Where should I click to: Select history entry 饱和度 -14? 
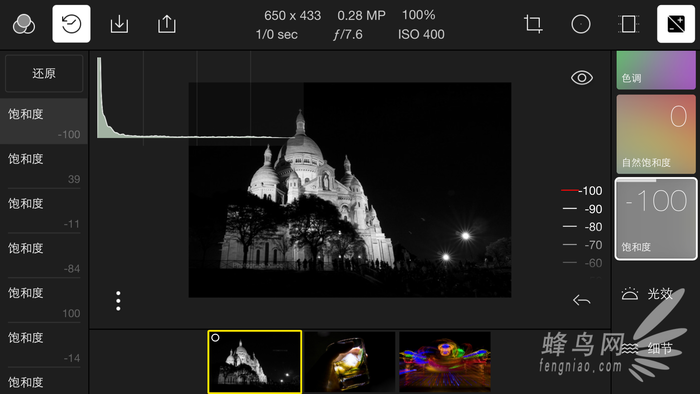[x=44, y=344]
